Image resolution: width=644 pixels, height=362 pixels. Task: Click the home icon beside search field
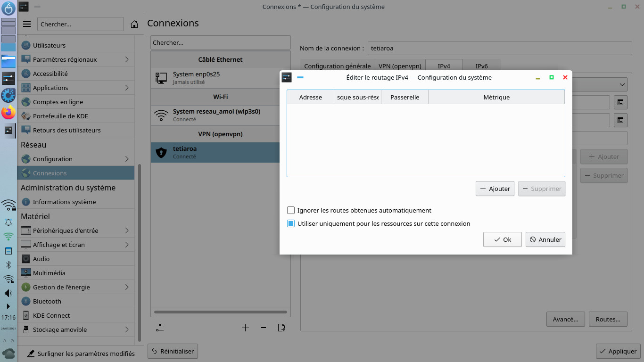pos(134,24)
